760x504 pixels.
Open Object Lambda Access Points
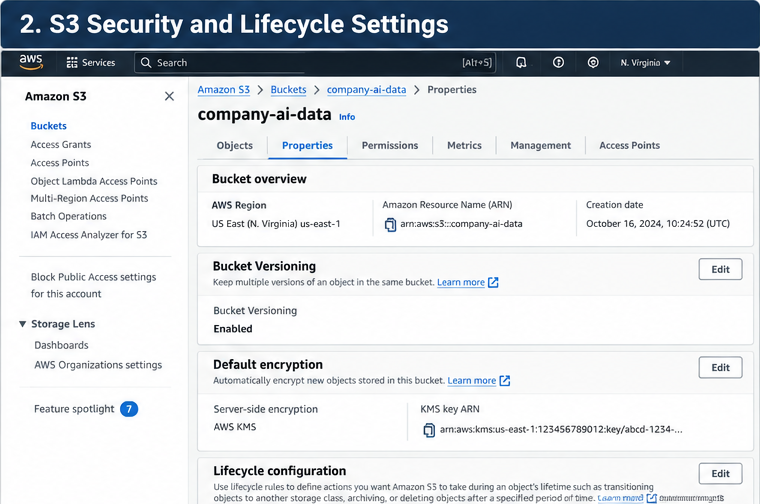click(94, 181)
